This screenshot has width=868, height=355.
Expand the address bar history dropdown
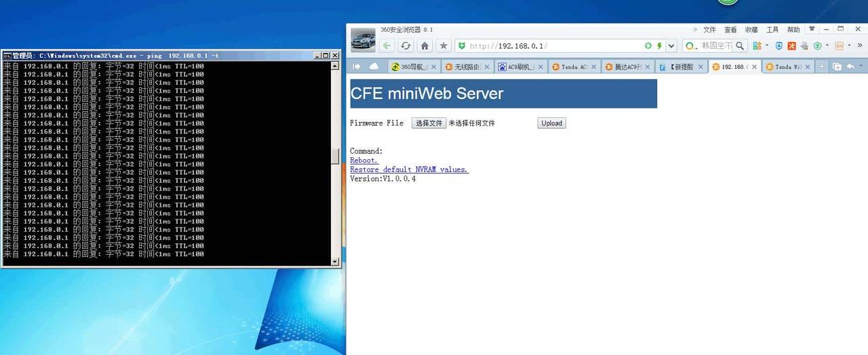pos(671,46)
